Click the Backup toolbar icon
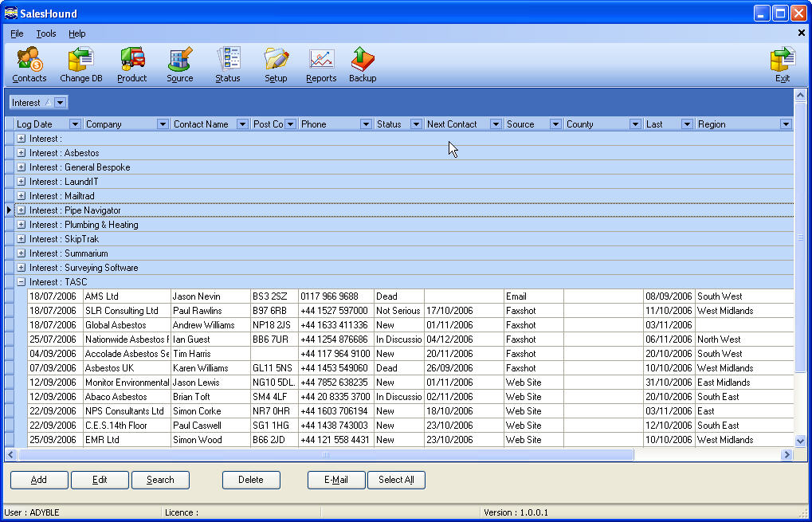The image size is (812, 522). click(x=363, y=65)
